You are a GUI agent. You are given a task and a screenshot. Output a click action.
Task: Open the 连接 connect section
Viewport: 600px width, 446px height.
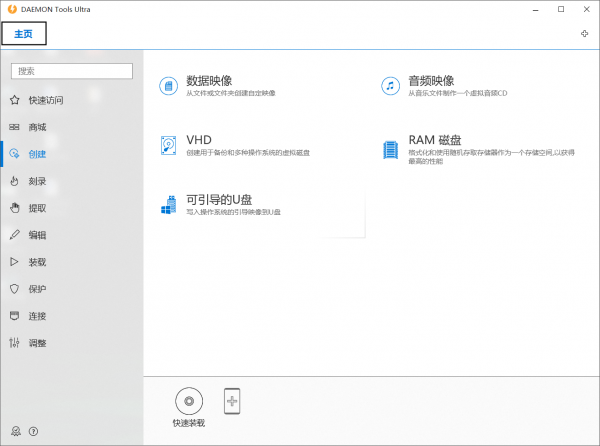click(x=38, y=316)
